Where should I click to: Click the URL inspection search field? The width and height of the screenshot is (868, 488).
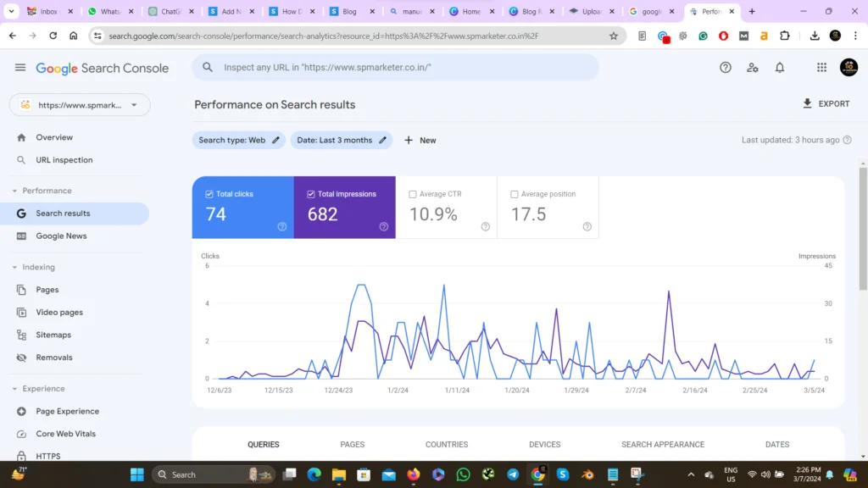[x=395, y=68]
